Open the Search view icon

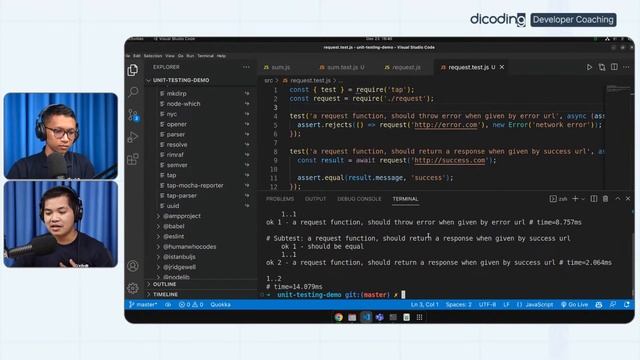[133, 92]
